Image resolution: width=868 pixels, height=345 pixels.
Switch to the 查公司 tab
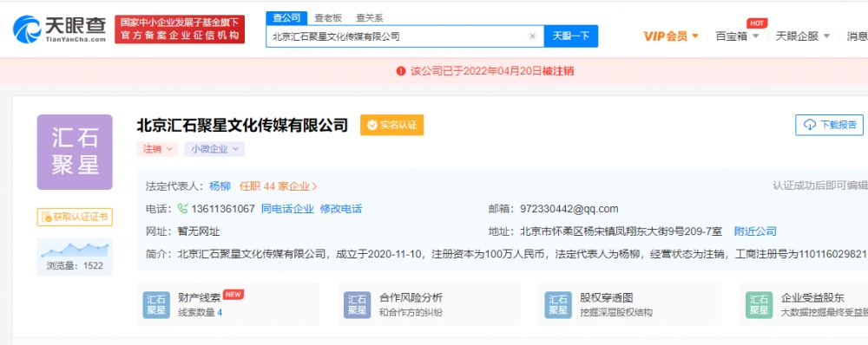[286, 17]
